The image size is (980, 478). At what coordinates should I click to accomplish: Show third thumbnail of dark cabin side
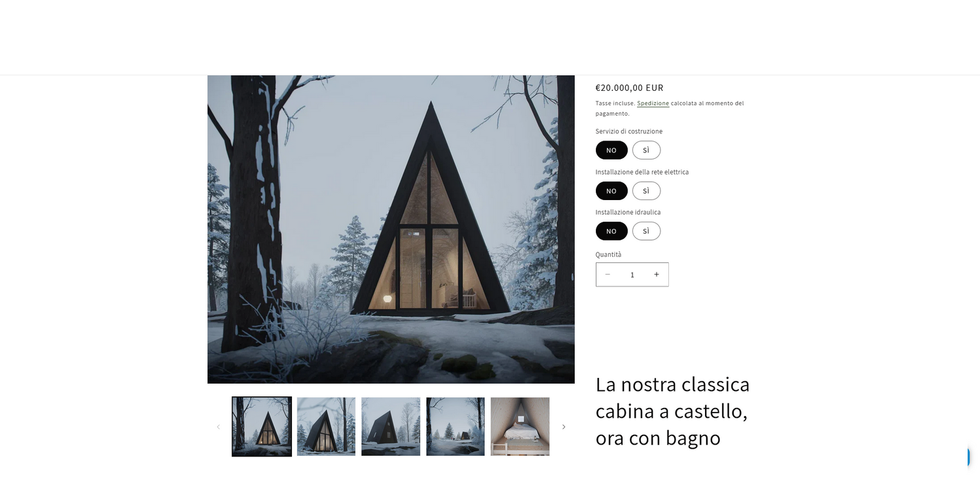[391, 426]
